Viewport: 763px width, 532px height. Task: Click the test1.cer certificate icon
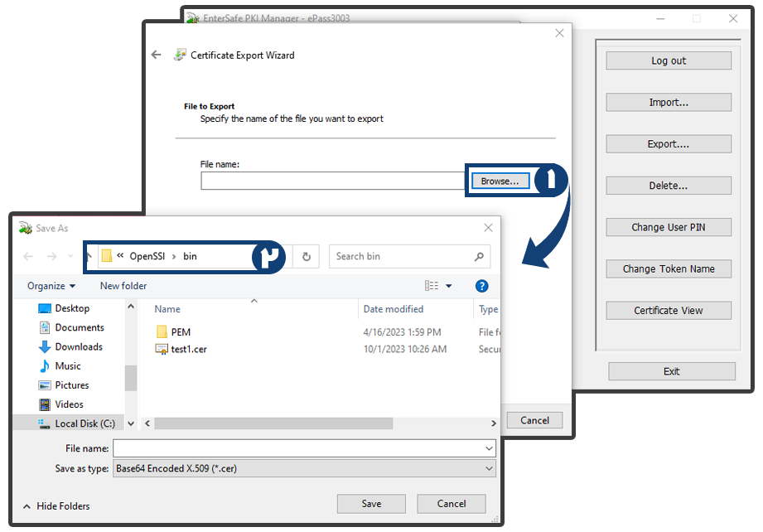[x=161, y=349]
